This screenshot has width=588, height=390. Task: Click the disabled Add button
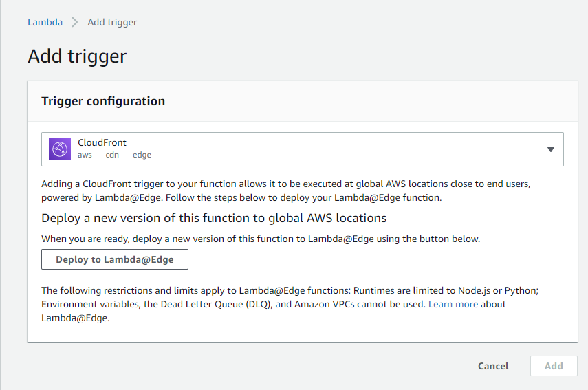click(x=554, y=366)
